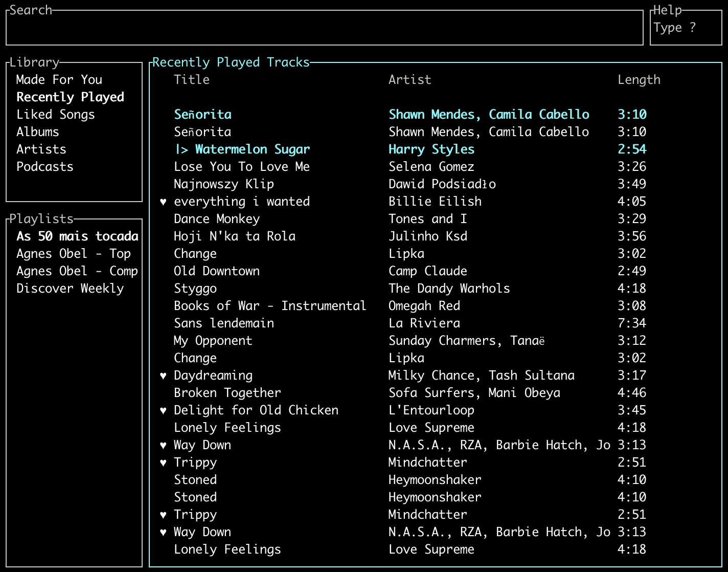
Task: Click the 2:49 length of Old Downtown
Action: (x=632, y=271)
